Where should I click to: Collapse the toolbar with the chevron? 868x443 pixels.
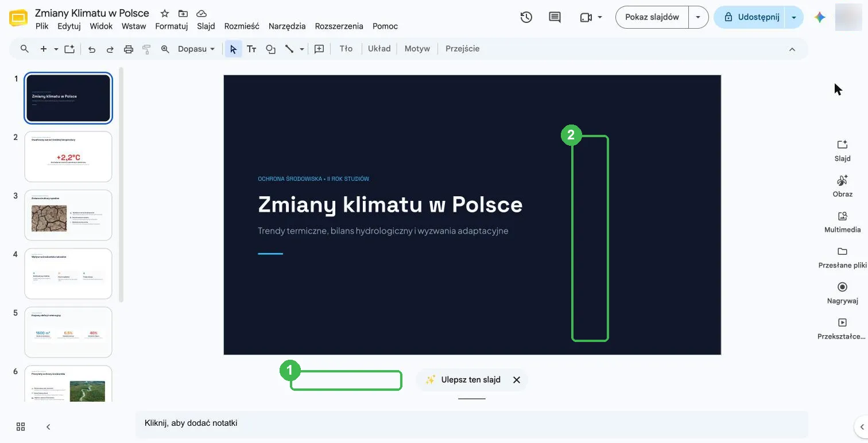(x=792, y=49)
